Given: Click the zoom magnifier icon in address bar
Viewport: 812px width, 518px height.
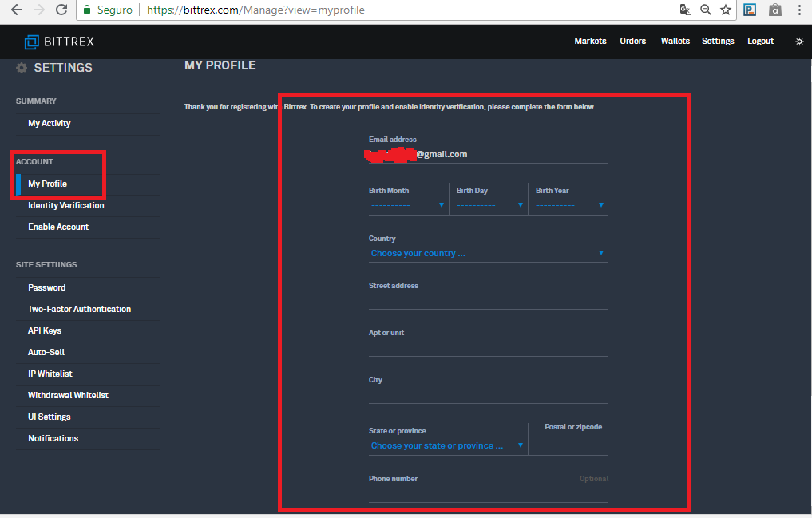Looking at the screenshot, I should (x=705, y=10).
